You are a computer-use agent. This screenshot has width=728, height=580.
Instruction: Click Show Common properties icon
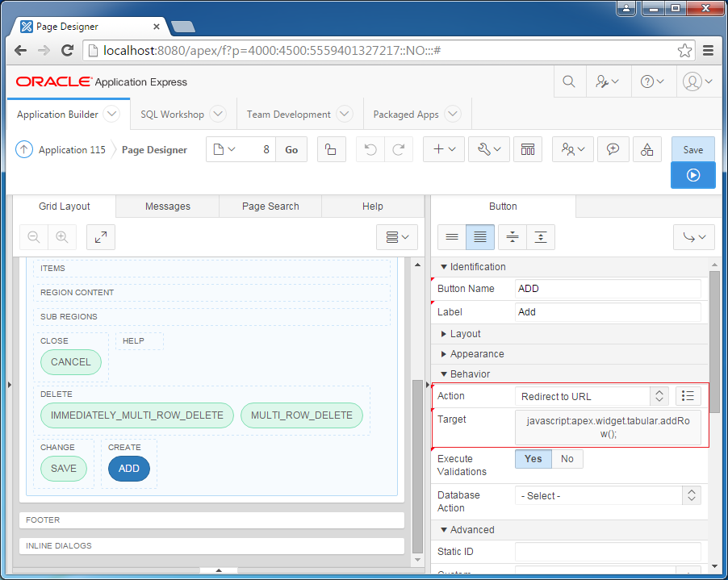tap(452, 237)
